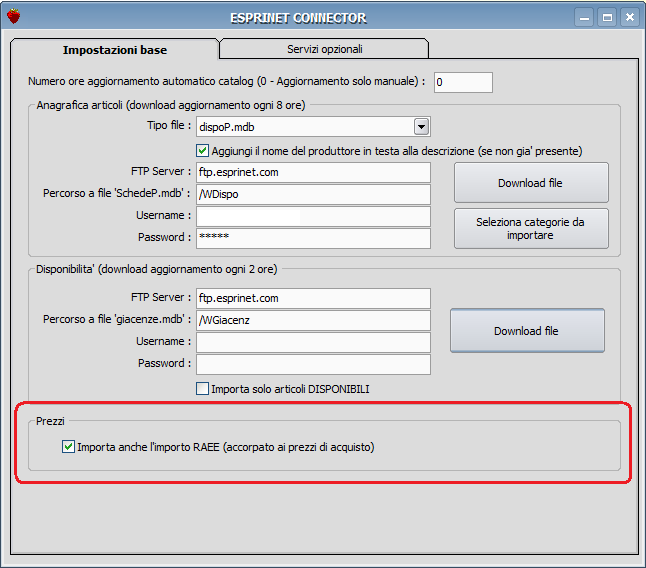The image size is (646, 568).
Task: Click the Disponibilita' FTP Server field
Action: coord(313,298)
